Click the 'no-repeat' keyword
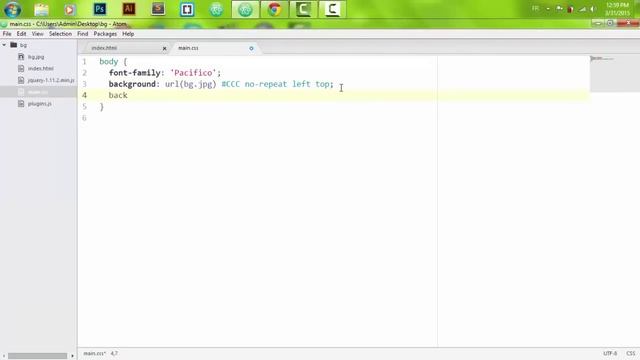This screenshot has width=640, height=360. (266, 84)
